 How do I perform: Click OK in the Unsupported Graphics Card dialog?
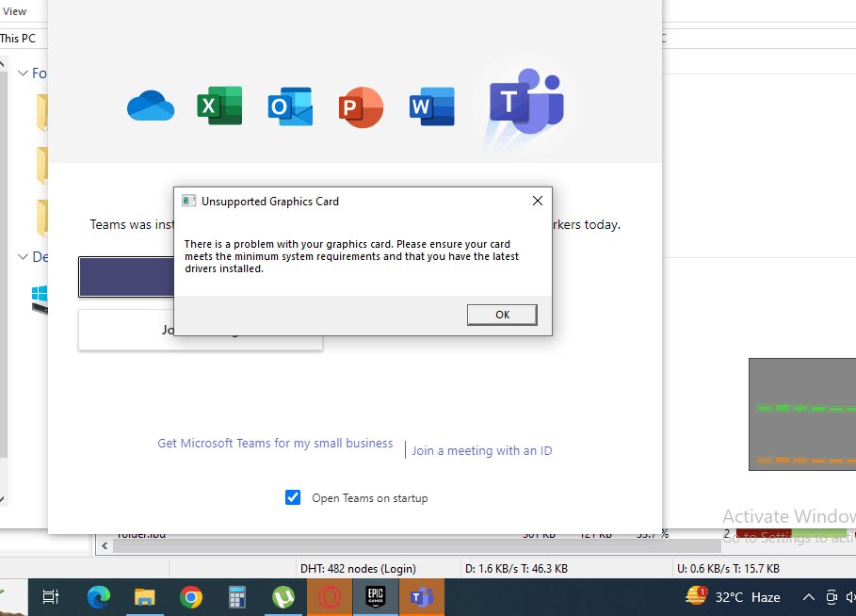click(502, 315)
